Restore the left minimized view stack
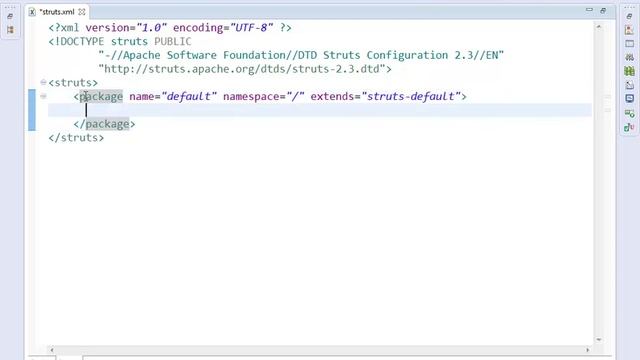The width and height of the screenshot is (640, 360). pos(10,16)
